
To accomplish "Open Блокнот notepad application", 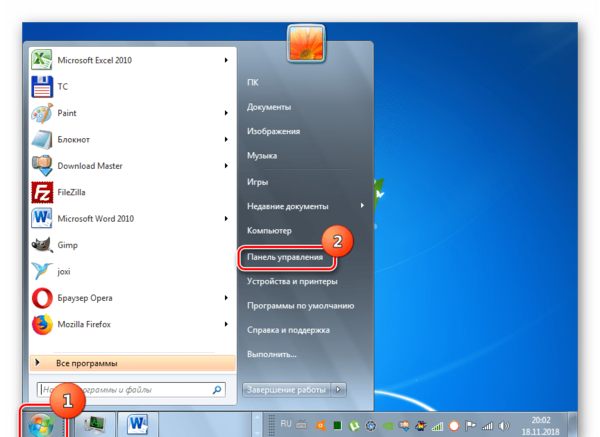I will coord(42,139).
